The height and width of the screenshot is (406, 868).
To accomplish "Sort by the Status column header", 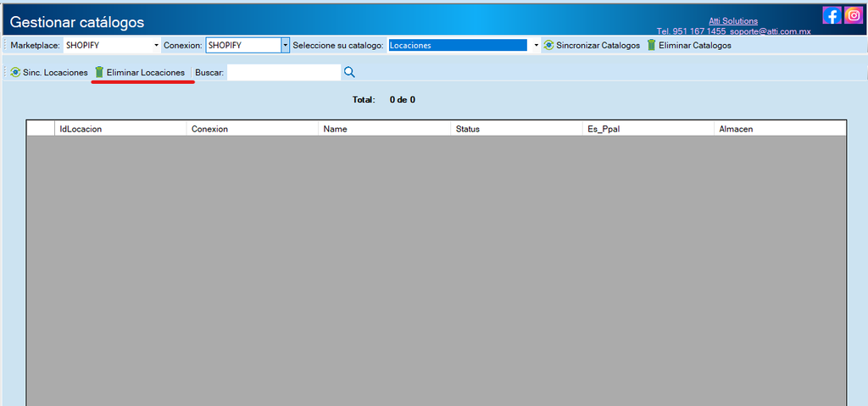I will coord(516,129).
